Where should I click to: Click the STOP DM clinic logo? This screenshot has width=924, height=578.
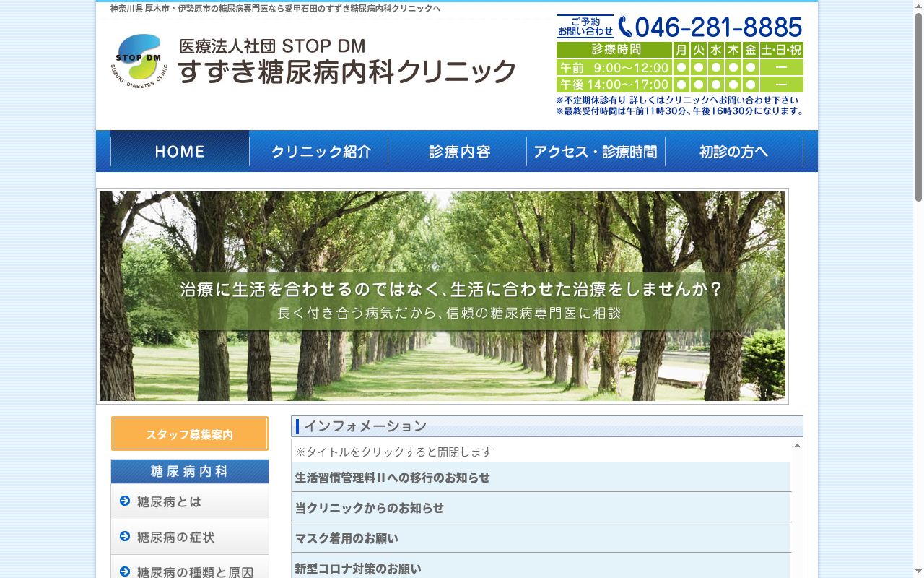coord(140,61)
